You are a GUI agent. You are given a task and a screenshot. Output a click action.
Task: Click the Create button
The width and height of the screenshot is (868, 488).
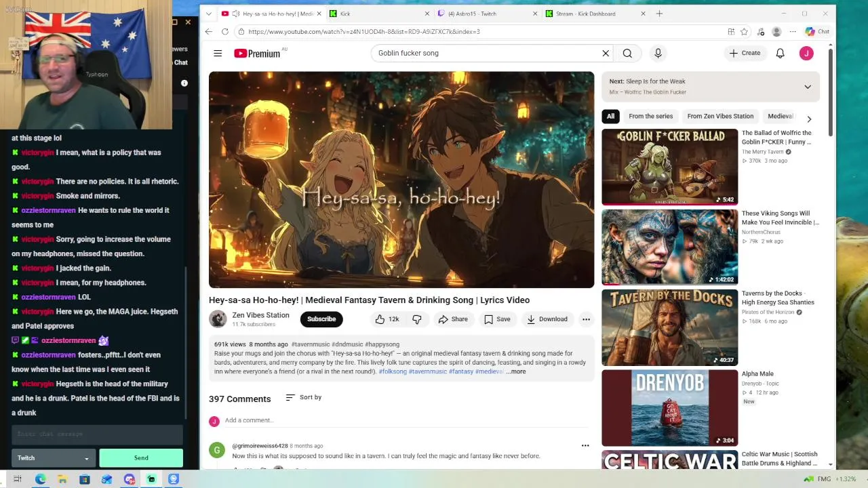click(745, 53)
